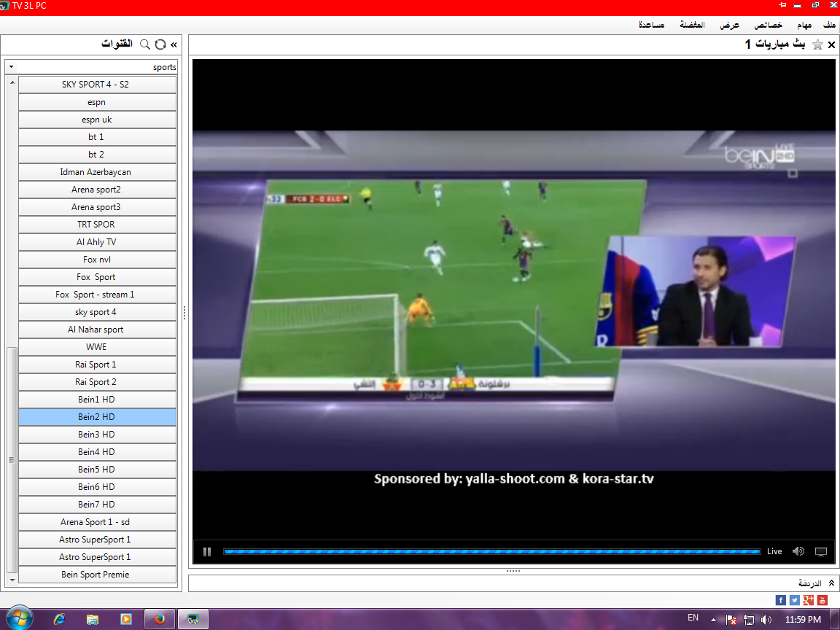Select Idman Azerbaycan channel

tap(97, 172)
